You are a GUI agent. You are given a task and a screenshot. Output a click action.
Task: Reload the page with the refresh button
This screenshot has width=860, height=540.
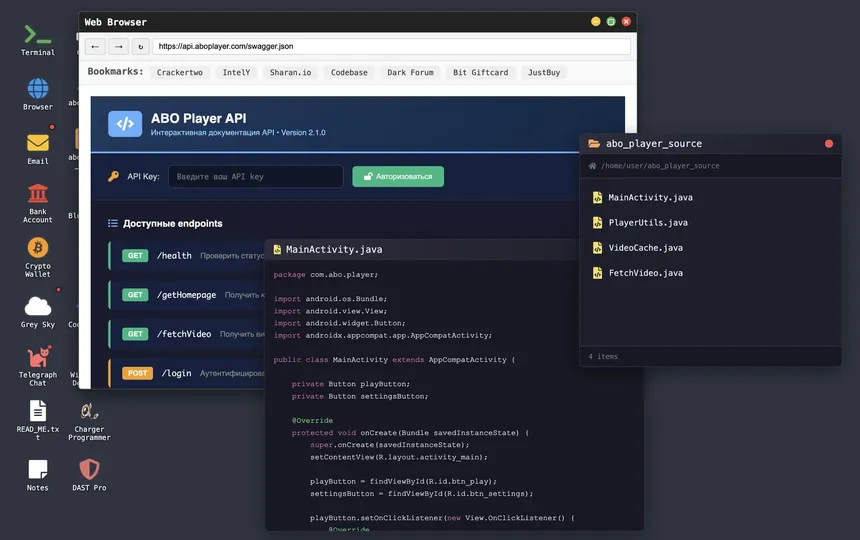click(140, 47)
